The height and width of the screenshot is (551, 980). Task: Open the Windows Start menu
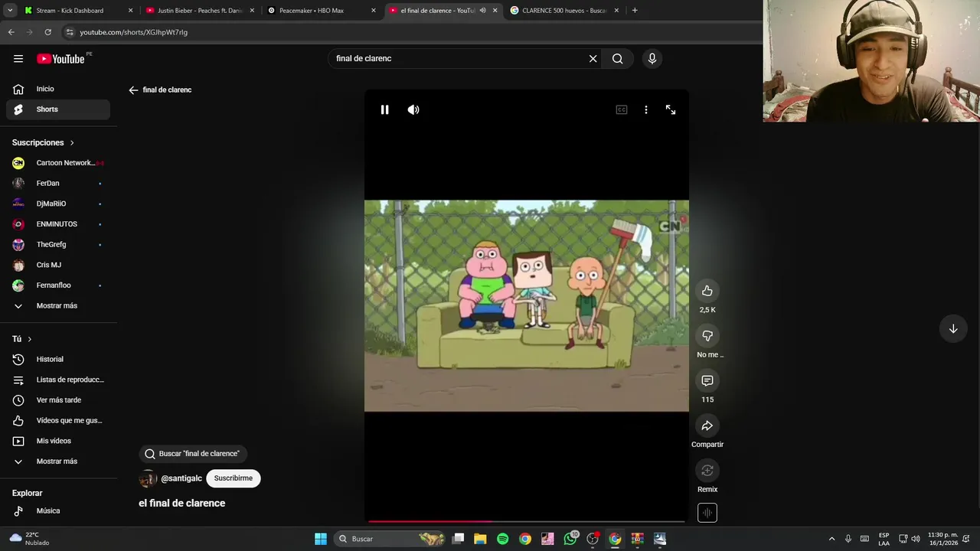point(321,539)
